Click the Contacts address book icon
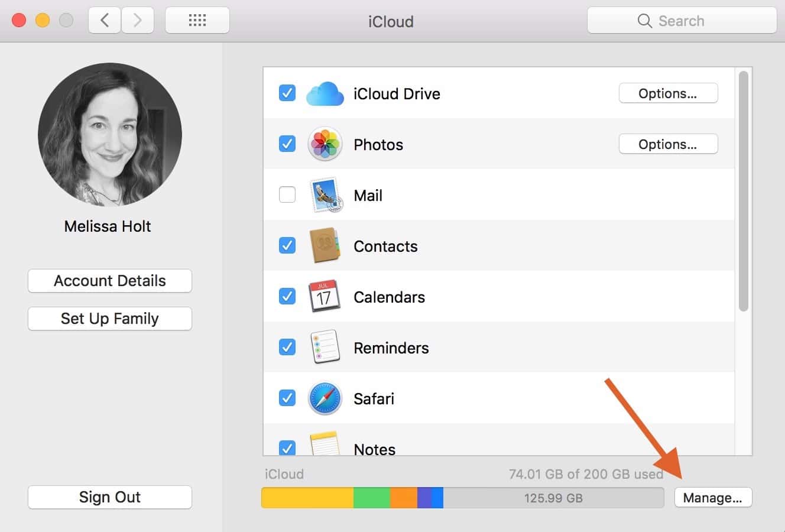This screenshot has width=785, height=532. point(325,246)
